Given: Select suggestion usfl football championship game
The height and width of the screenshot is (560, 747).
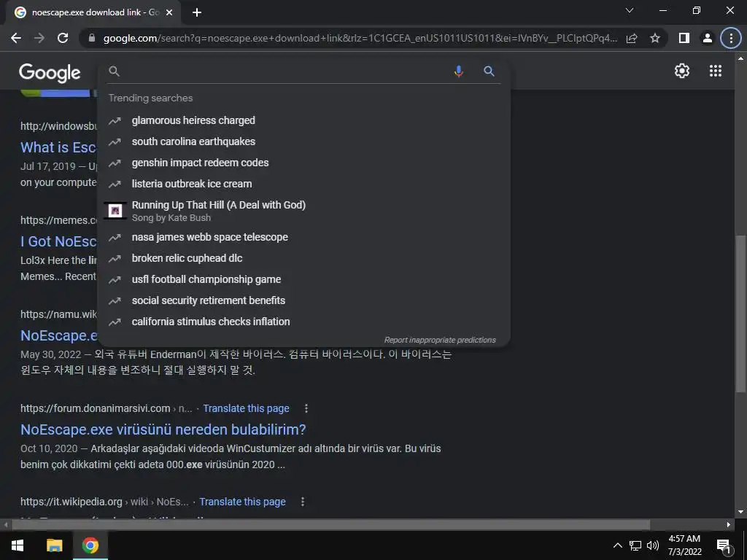Looking at the screenshot, I should point(303,279).
